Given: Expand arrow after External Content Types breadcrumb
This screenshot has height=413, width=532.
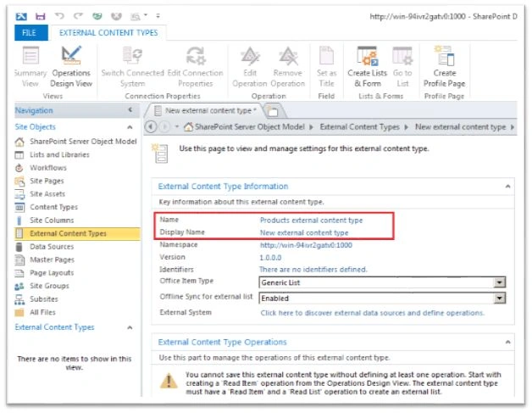Looking at the screenshot, I should [406, 127].
